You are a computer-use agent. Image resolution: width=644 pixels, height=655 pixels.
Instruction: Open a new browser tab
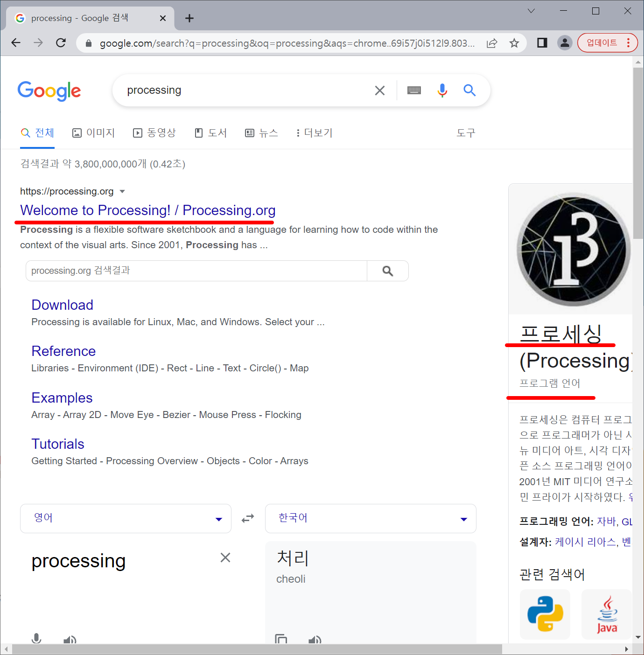point(189,18)
